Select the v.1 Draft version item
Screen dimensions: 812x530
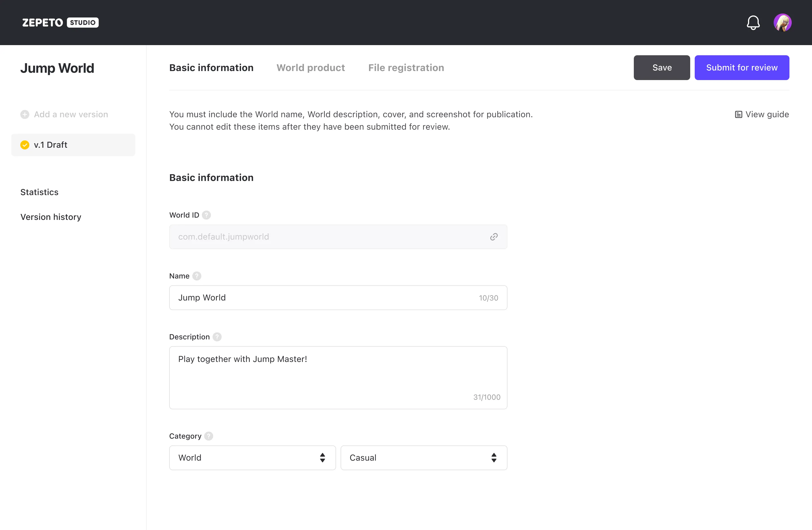[x=73, y=145]
